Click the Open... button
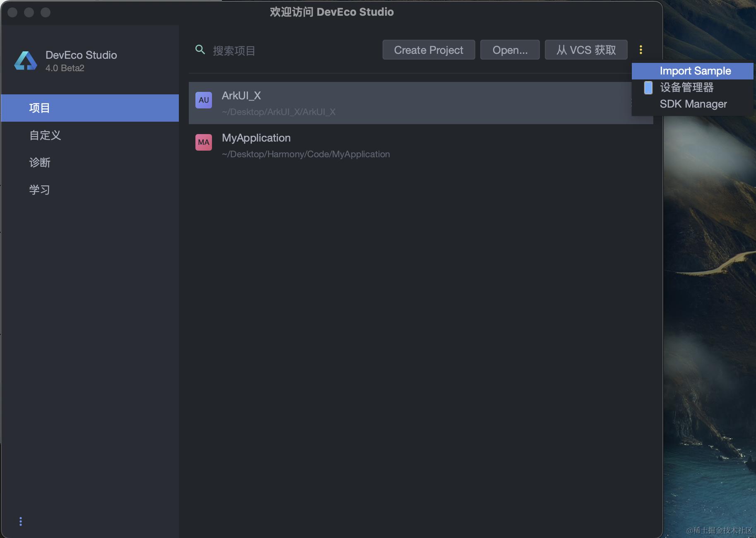 tap(510, 50)
